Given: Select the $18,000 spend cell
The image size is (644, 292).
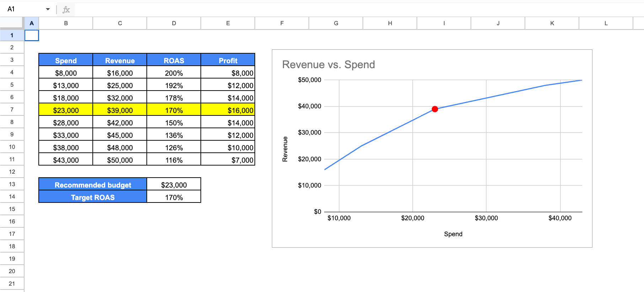Looking at the screenshot, I should coord(66,97).
